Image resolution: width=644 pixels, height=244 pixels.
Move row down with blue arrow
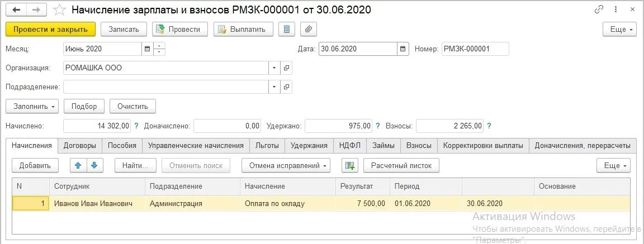tap(94, 165)
